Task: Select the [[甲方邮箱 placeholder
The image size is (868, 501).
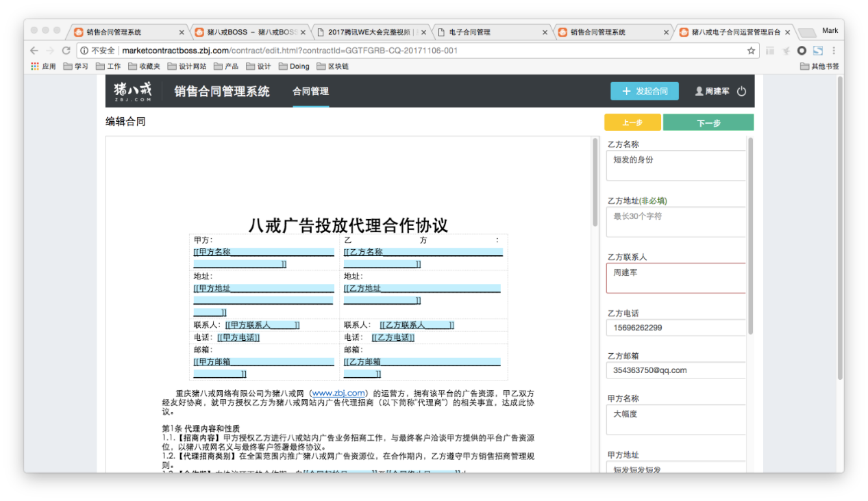Action: point(264,368)
